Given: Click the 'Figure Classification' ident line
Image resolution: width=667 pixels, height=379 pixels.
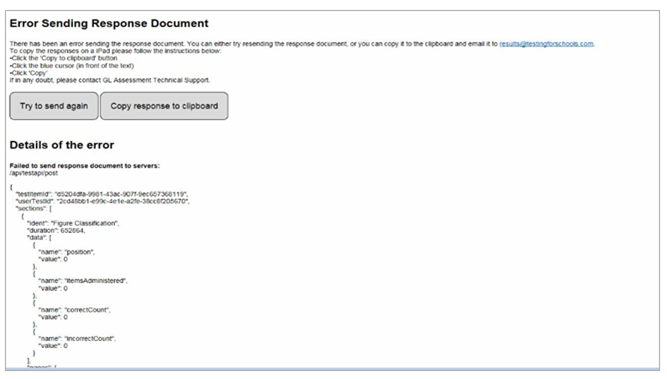Looking at the screenshot, I should coord(73,223).
